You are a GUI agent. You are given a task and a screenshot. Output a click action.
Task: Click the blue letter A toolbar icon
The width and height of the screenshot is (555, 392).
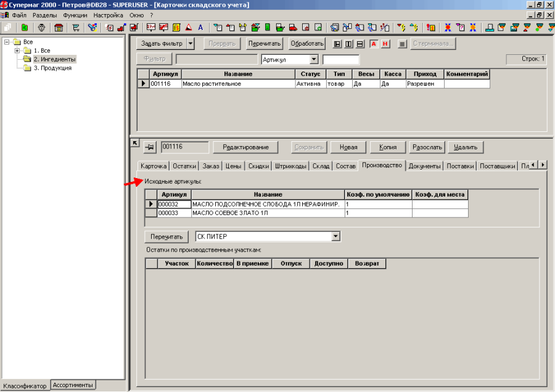[x=200, y=28]
